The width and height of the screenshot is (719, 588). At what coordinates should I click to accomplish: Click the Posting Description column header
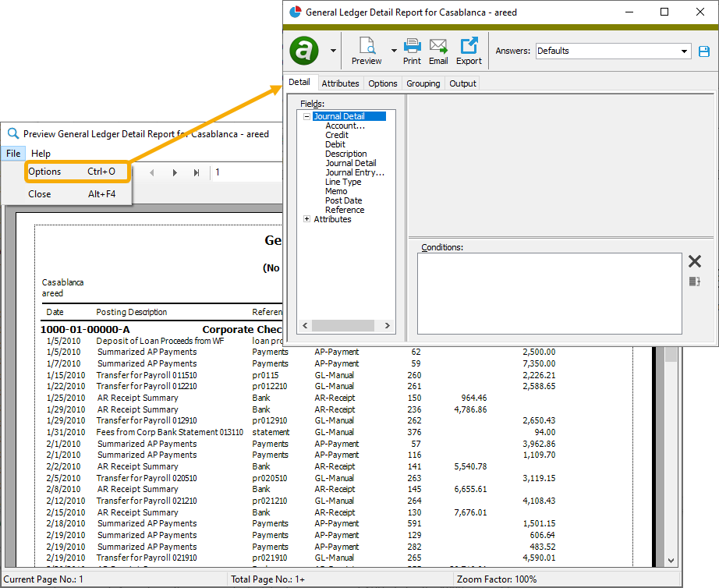tap(132, 313)
